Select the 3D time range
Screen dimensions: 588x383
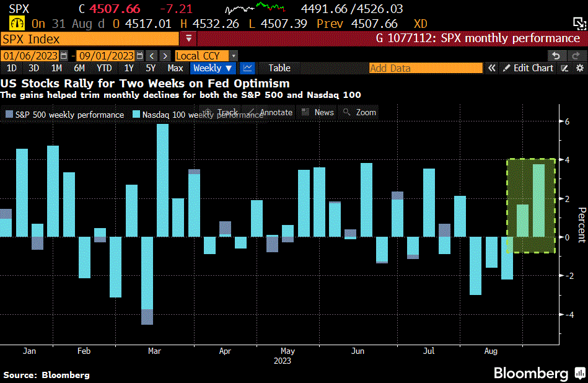(x=33, y=68)
